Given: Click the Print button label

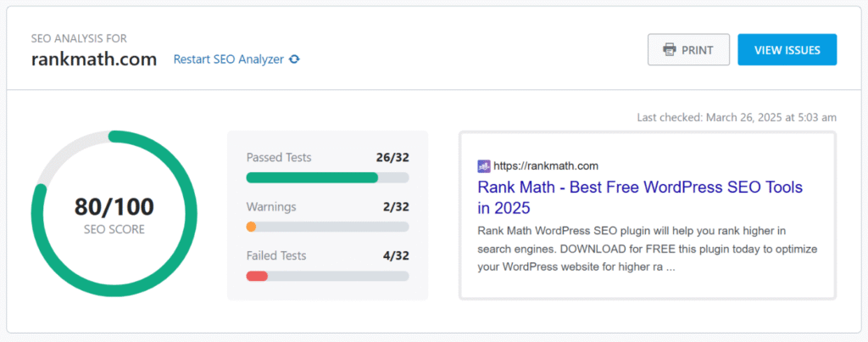Looking at the screenshot, I should click(x=698, y=50).
